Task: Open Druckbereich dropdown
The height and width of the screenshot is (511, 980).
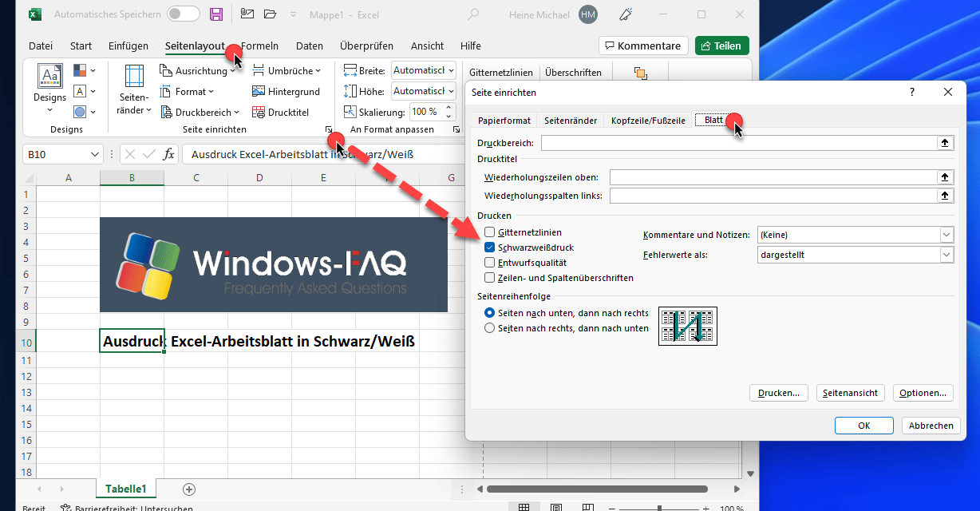Action: [200, 113]
